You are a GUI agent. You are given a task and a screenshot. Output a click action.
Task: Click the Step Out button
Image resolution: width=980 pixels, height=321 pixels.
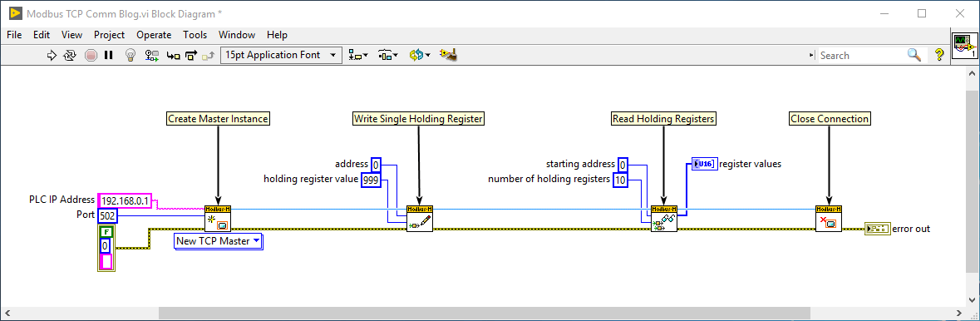pos(209,56)
